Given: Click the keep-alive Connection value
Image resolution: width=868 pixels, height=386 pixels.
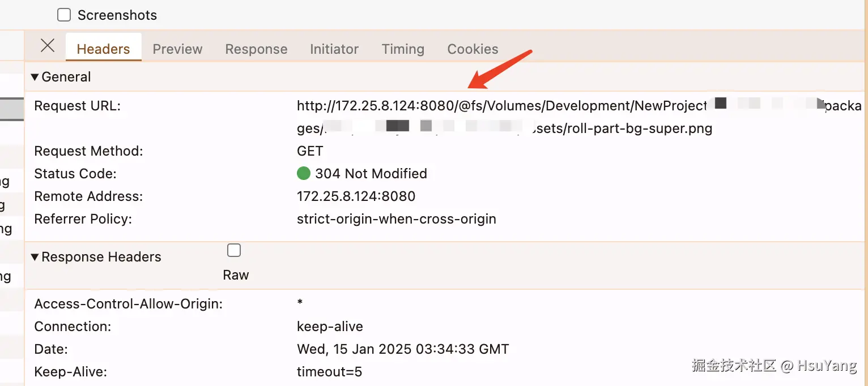Looking at the screenshot, I should [330, 327].
